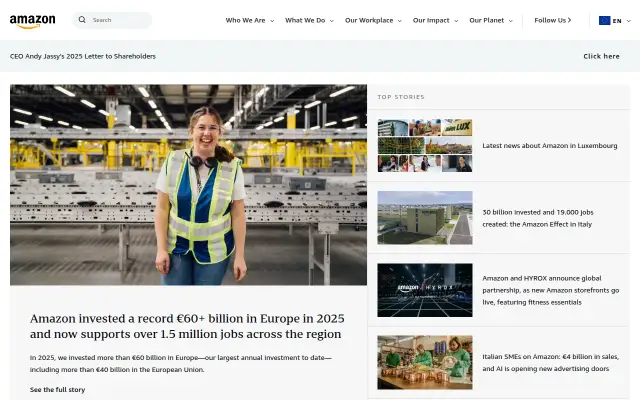Image resolution: width=640 pixels, height=400 pixels.
Task: Open the Italian SMEs workshop thumbnail
Action: point(425,362)
